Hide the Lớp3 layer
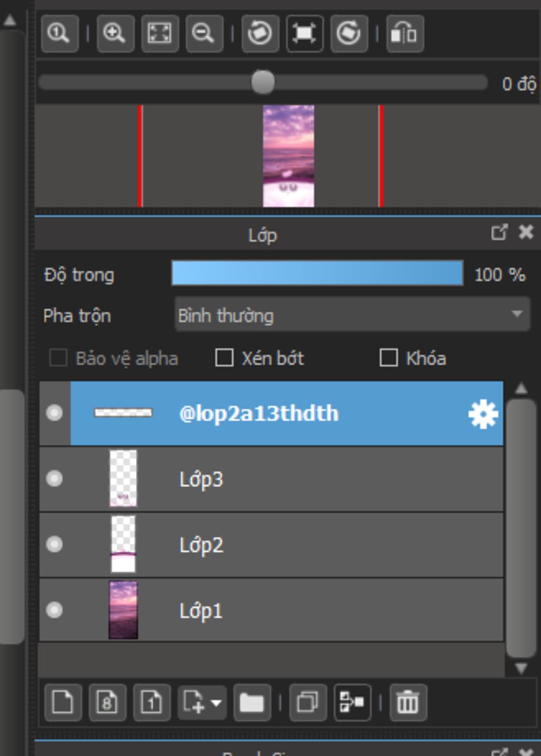Screen dimensions: 541x756 pyautogui.click(x=54, y=479)
